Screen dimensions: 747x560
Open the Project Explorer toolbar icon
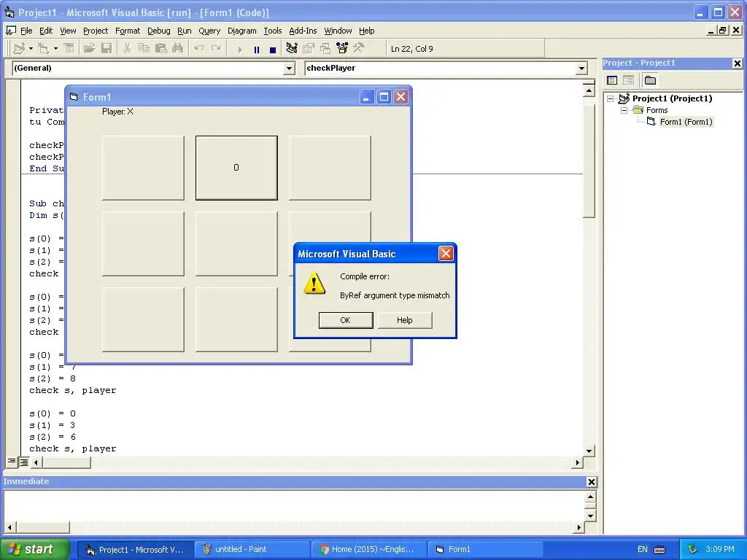[x=292, y=48]
